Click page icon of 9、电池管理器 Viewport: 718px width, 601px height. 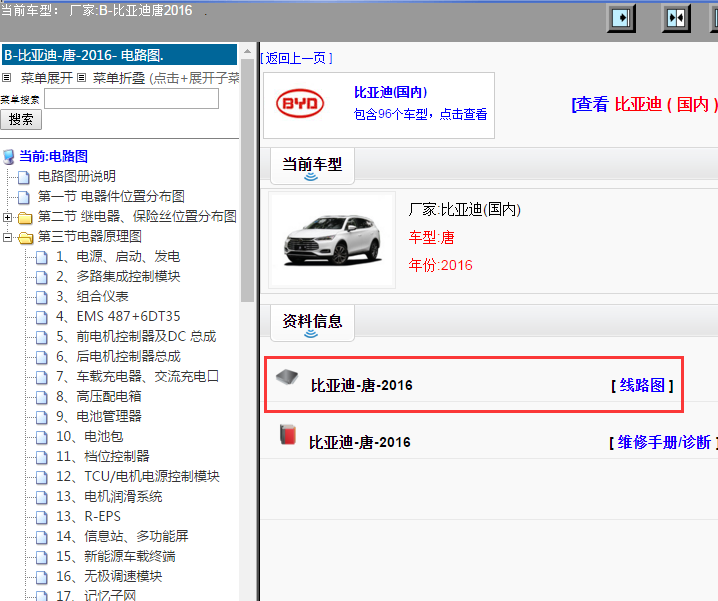42,417
